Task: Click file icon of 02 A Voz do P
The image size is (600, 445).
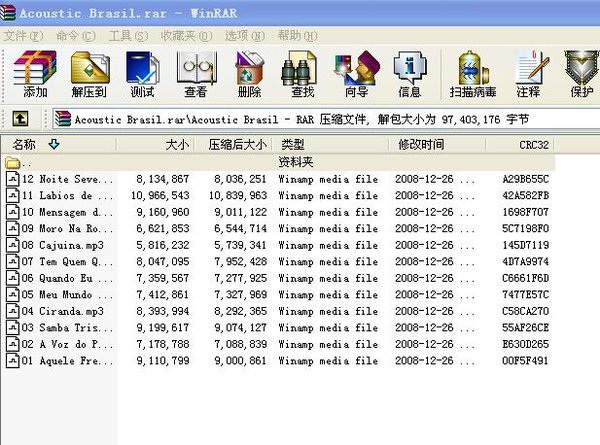Action: [x=13, y=344]
